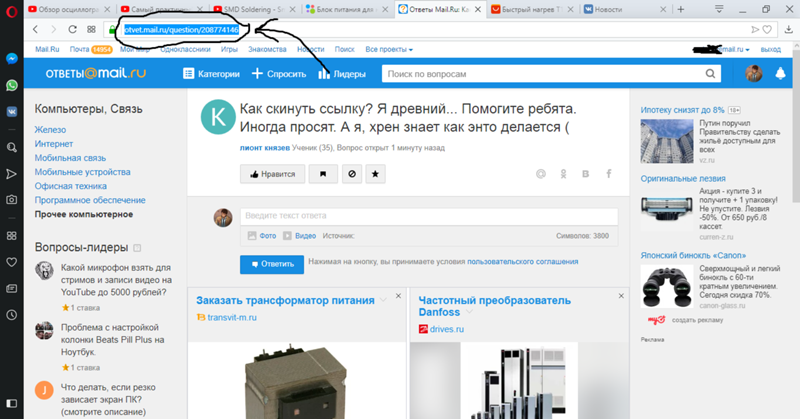Open Messenger in the Opera sidebar
This screenshot has height=419, width=800.
tap(11, 59)
